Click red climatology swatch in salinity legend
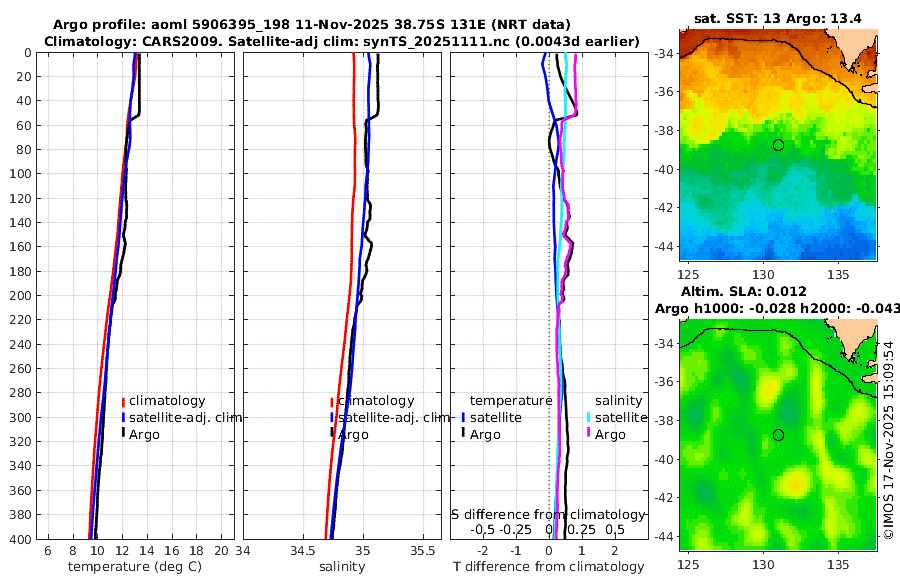 [x=332, y=402]
